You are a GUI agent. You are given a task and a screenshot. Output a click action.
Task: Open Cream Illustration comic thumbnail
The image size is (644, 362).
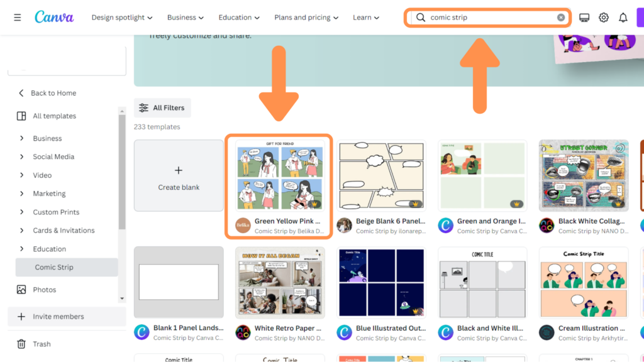tap(584, 282)
